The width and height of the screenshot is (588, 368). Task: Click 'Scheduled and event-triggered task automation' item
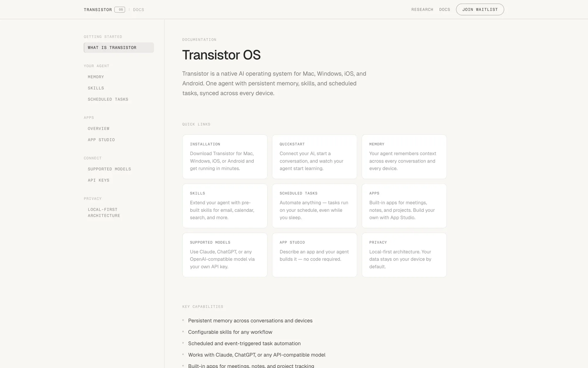point(244,344)
